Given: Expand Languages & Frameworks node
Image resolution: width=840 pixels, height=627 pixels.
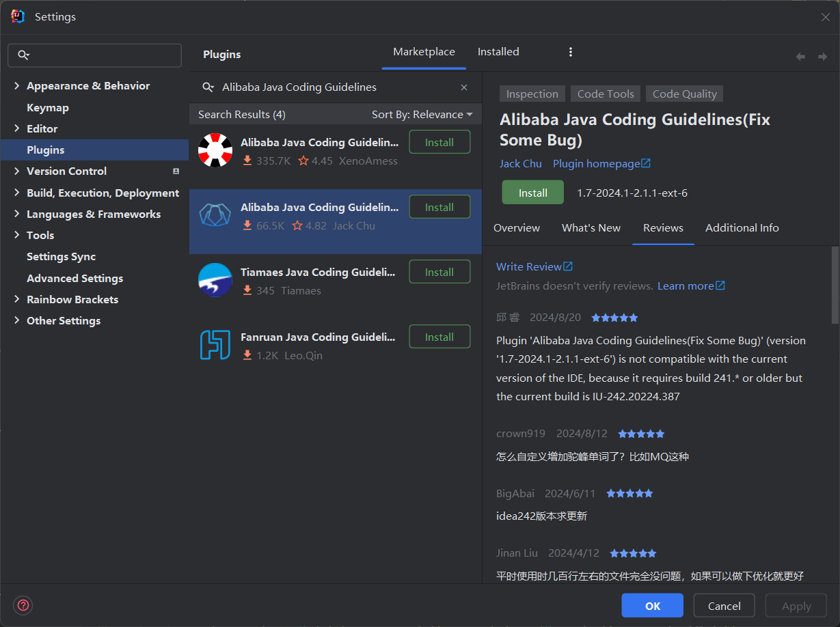Looking at the screenshot, I should 17,214.
